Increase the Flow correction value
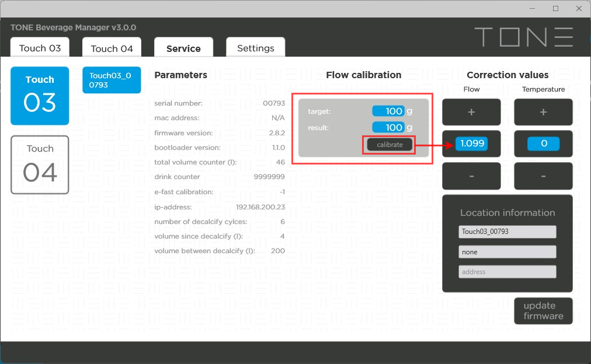The height and width of the screenshot is (364, 591). coord(471,112)
